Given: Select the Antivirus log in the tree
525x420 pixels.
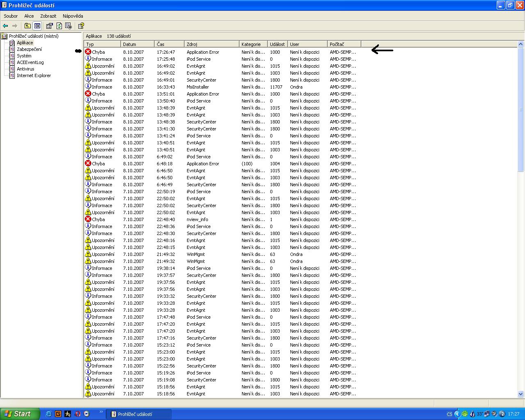Looking at the screenshot, I should (25, 69).
